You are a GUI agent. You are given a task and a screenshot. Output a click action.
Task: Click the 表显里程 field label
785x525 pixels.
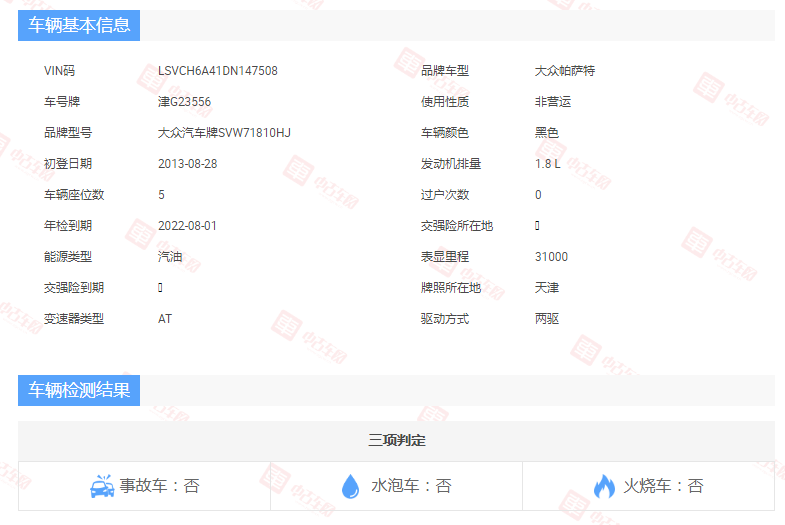tap(445, 257)
